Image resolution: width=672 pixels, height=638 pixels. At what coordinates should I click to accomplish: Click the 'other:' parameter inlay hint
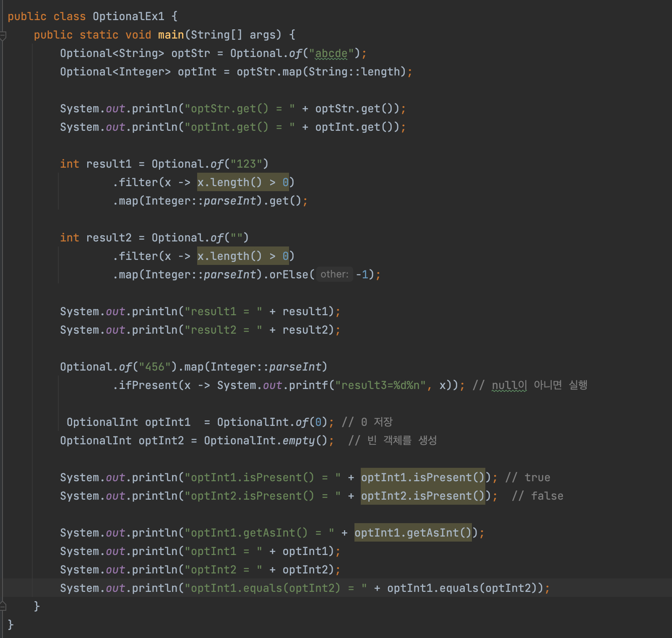click(x=334, y=275)
